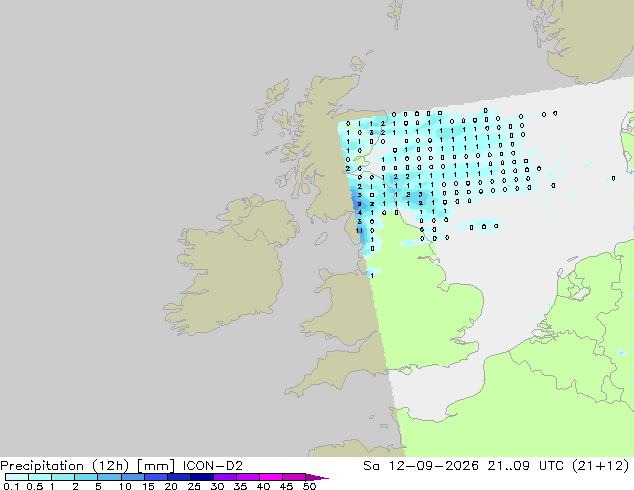Click the isolated value 1 over Wales border
This screenshot has width=634, height=490.
click(x=372, y=275)
